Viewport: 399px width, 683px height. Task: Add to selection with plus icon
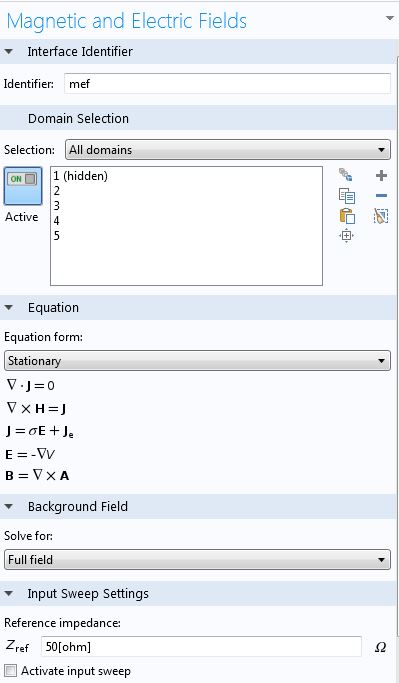pyautogui.click(x=381, y=176)
